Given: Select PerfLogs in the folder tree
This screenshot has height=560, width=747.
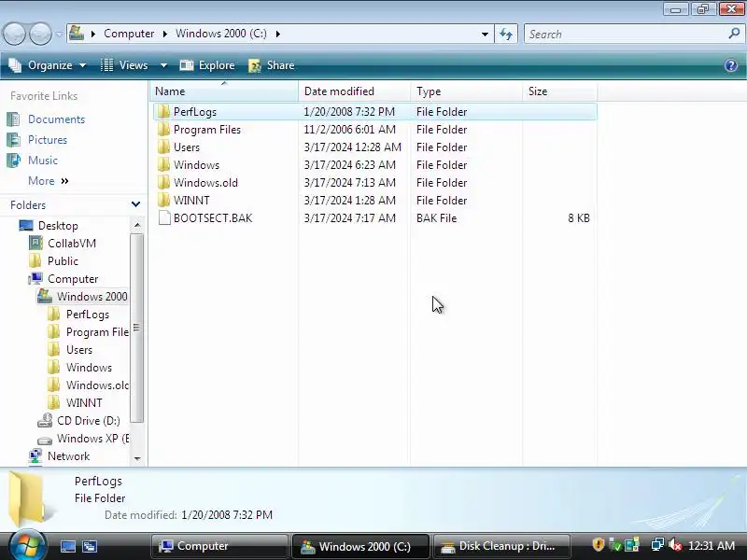Looking at the screenshot, I should (x=87, y=315).
